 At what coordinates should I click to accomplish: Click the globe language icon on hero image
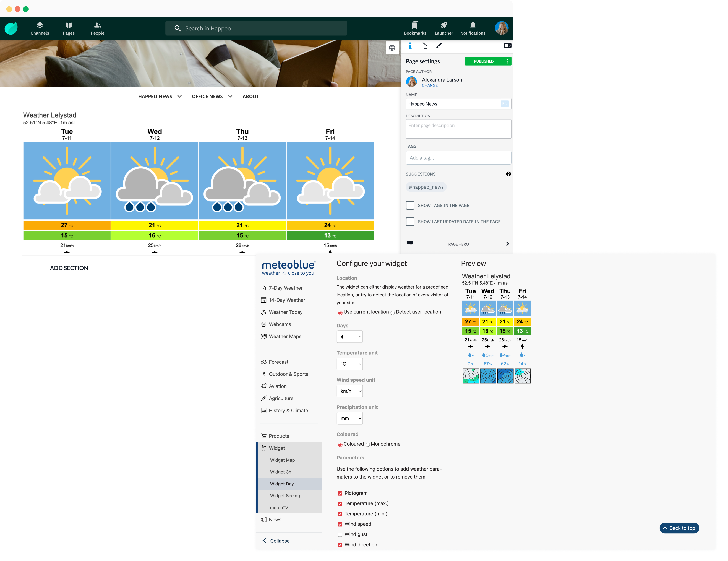coord(392,48)
